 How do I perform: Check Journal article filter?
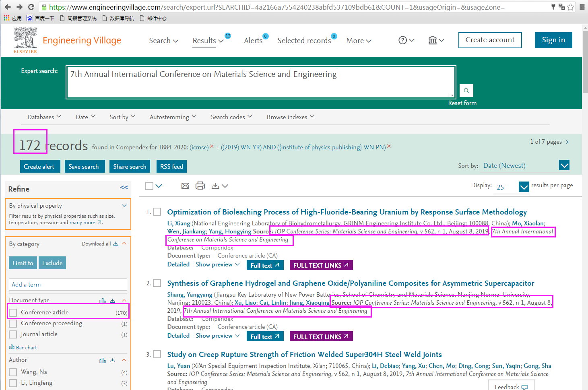[13, 334]
